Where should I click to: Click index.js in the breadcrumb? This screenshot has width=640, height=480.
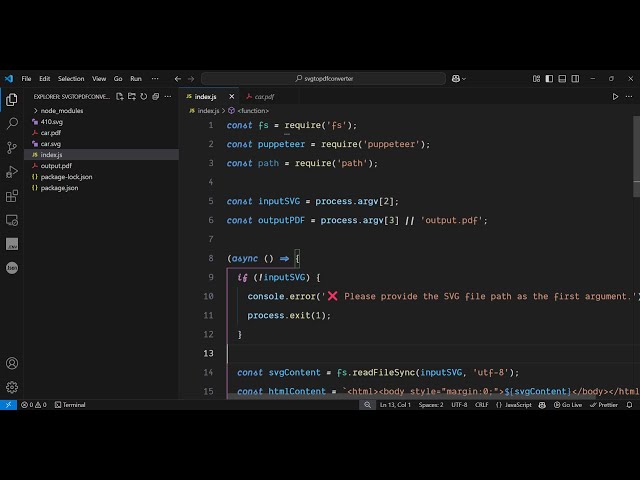[x=208, y=111]
